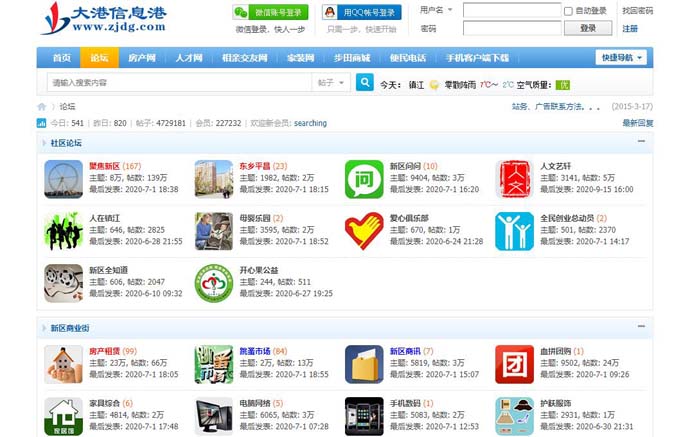Open the 东乡平昌 building photo icon
Viewport: 690px width, 437px height.
click(x=214, y=179)
